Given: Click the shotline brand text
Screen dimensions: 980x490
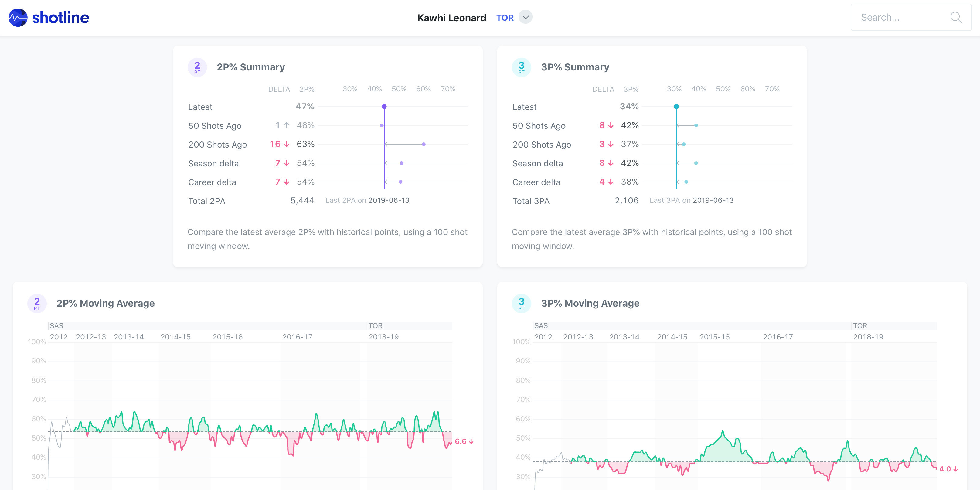Looking at the screenshot, I should (x=61, y=18).
